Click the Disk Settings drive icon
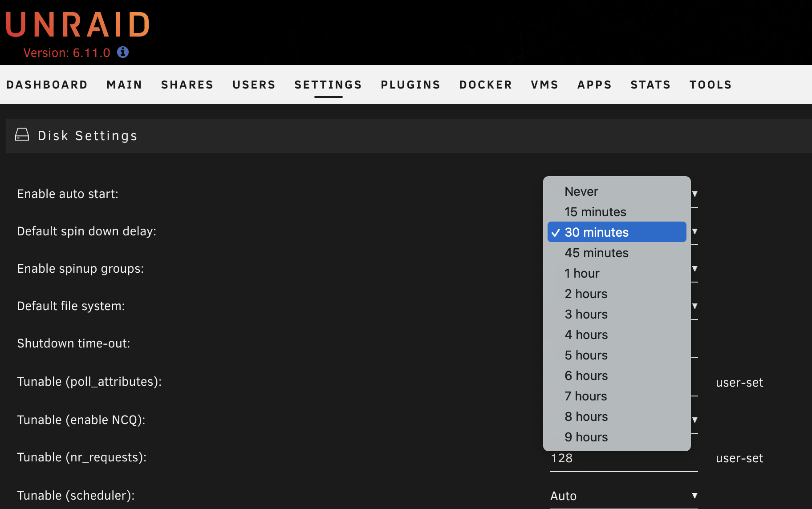This screenshot has width=812, height=509. coord(22,134)
